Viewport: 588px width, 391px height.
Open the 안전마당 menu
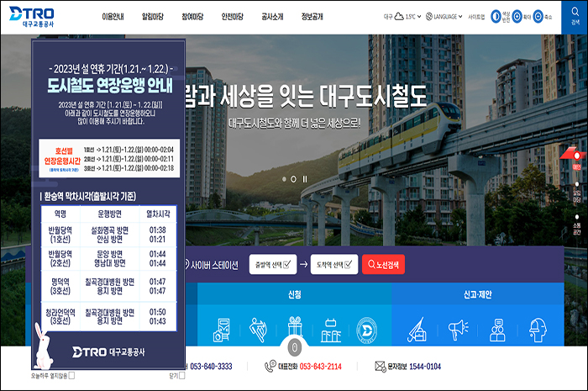click(233, 17)
